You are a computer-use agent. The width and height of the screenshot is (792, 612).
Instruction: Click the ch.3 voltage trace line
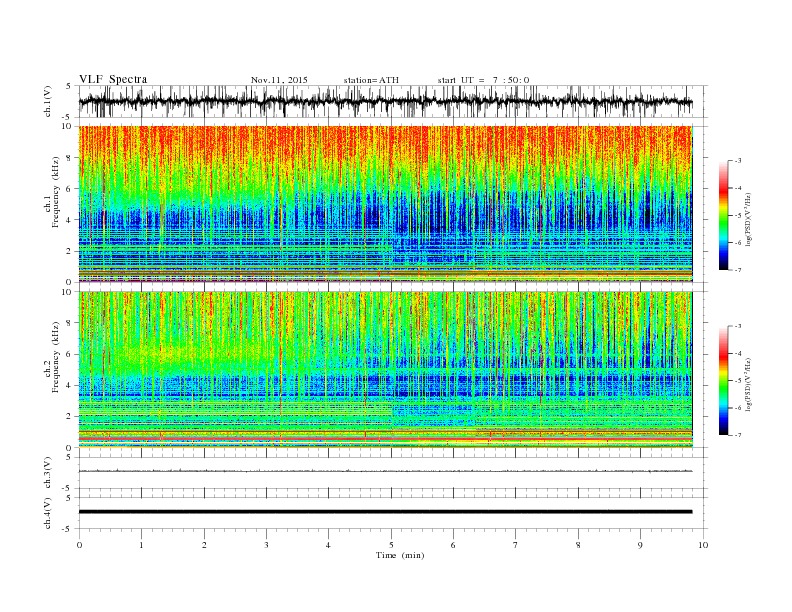[x=385, y=471]
